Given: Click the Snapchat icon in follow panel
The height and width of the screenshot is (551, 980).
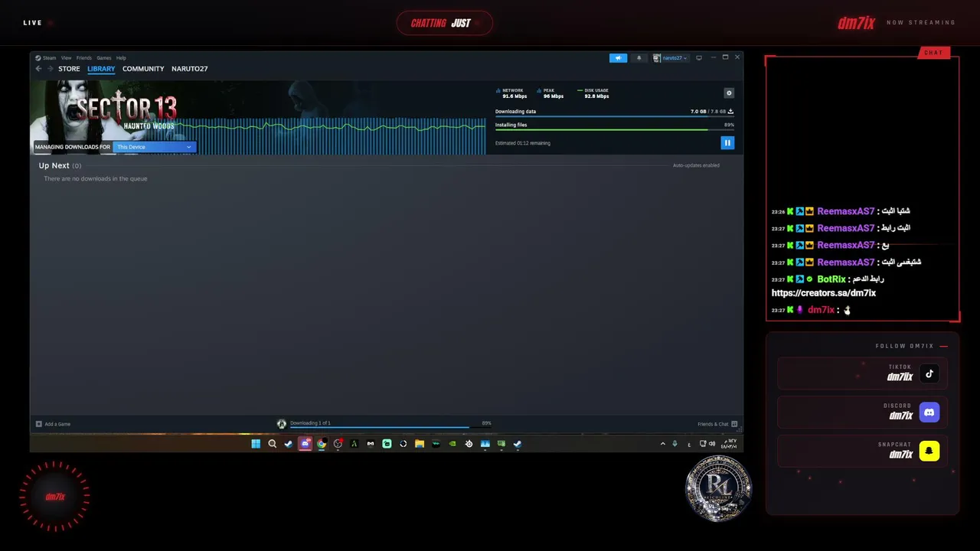Looking at the screenshot, I should 929,452.
